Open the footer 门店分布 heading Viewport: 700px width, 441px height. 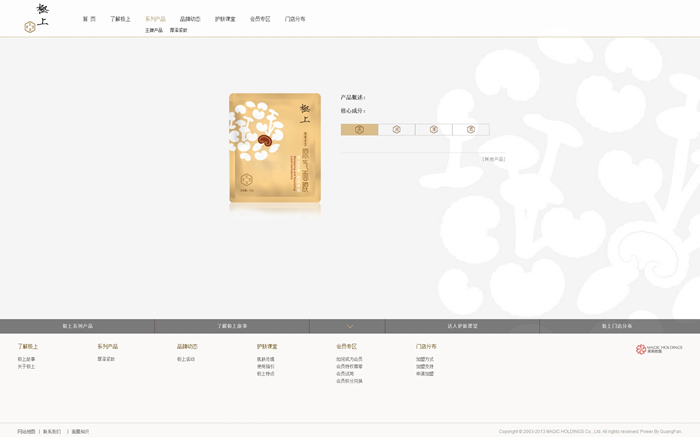(426, 346)
